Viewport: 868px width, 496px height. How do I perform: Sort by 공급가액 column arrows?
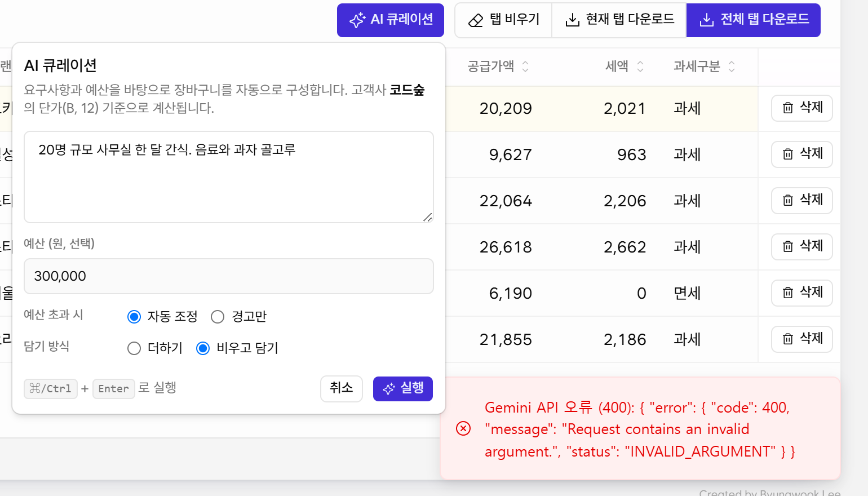tap(525, 67)
